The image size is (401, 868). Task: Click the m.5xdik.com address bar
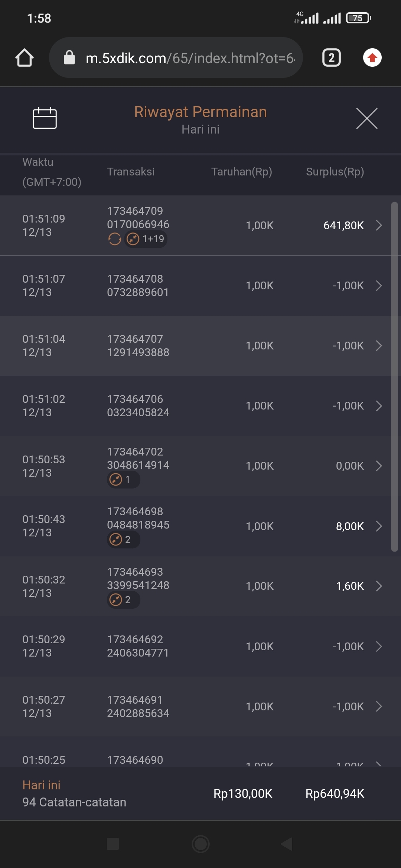tap(189, 58)
